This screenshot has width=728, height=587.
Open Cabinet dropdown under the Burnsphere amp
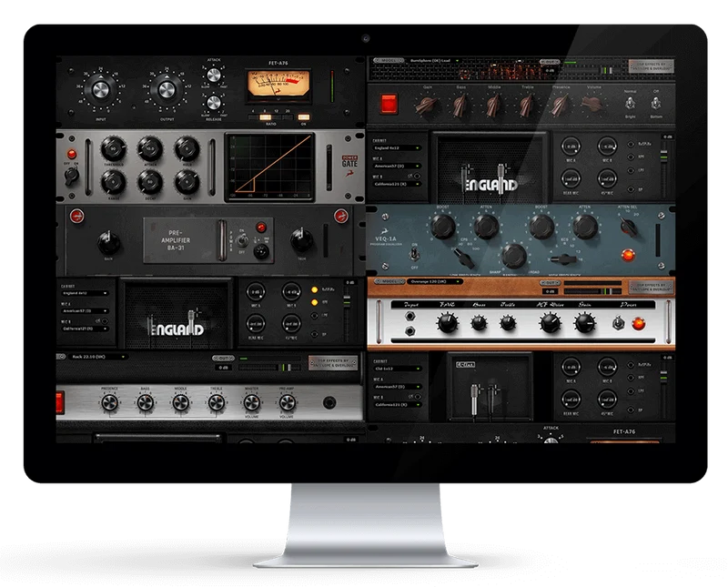397,148
